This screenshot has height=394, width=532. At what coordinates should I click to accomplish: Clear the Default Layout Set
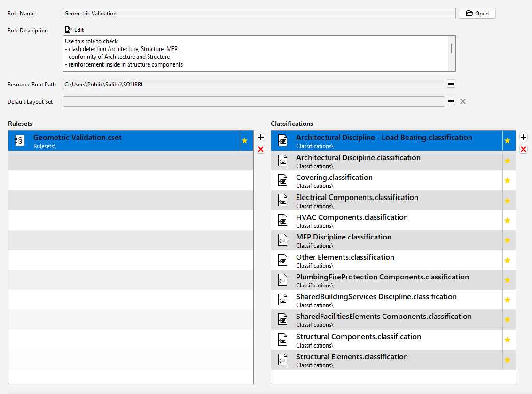(463, 101)
